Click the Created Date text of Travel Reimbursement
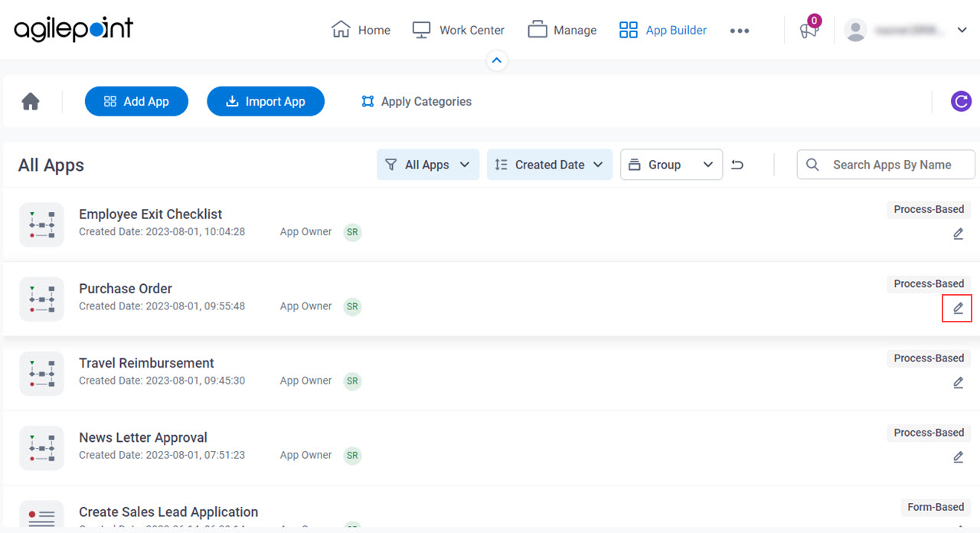 coord(162,380)
